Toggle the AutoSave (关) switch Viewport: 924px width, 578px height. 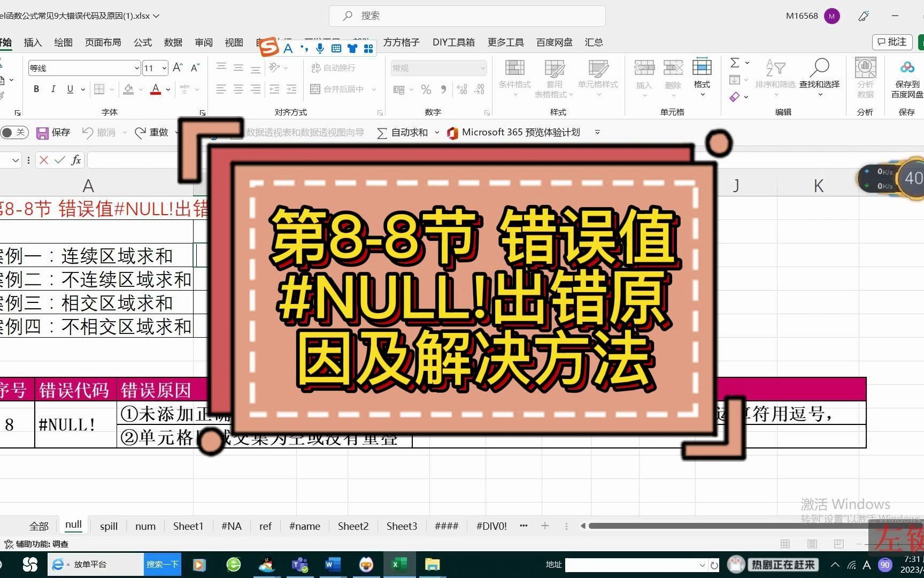point(13,132)
